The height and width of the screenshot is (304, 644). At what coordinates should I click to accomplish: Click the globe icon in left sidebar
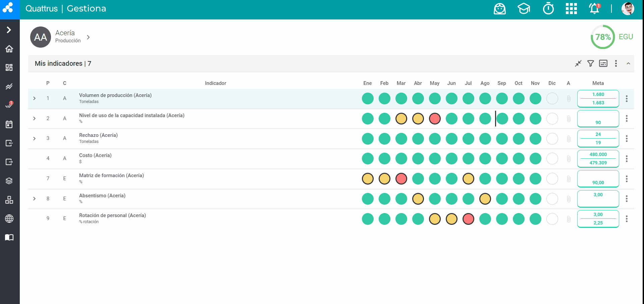[x=9, y=219]
